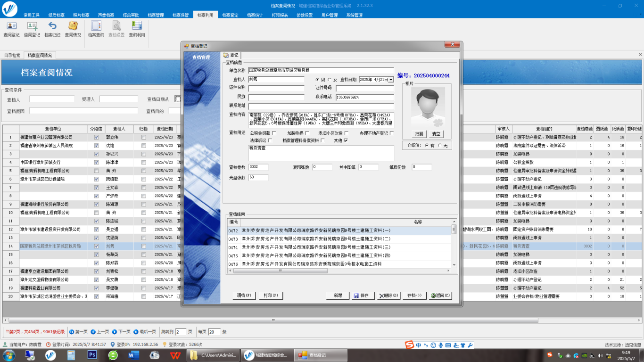Image resolution: width=644 pixels, height=362 pixels.
Task: Check the 老旧小区改造 checkbox
Action: pos(347,133)
